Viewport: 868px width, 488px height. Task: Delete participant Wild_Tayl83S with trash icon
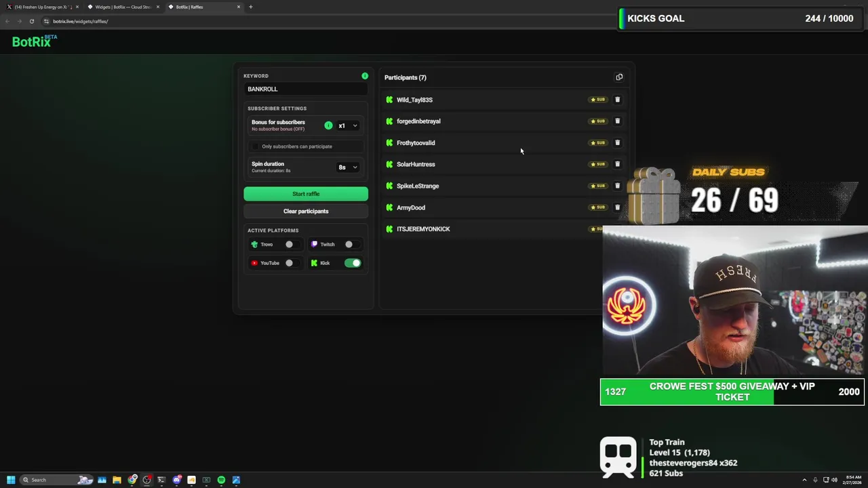[617, 100]
